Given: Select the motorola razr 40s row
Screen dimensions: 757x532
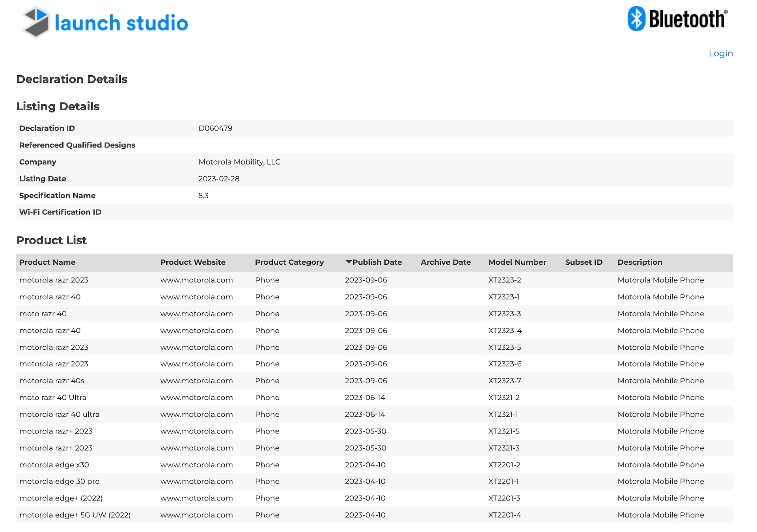Looking at the screenshot, I should [x=375, y=381].
